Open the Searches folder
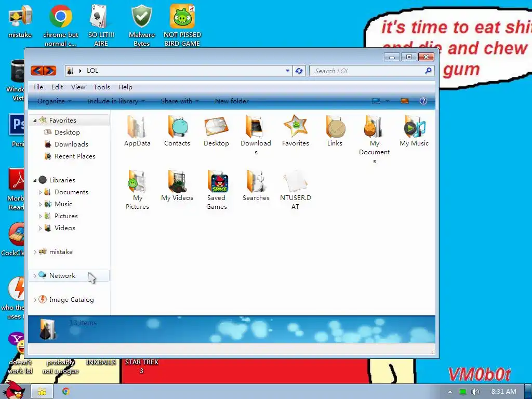The width and height of the screenshot is (532, 399). point(256,185)
